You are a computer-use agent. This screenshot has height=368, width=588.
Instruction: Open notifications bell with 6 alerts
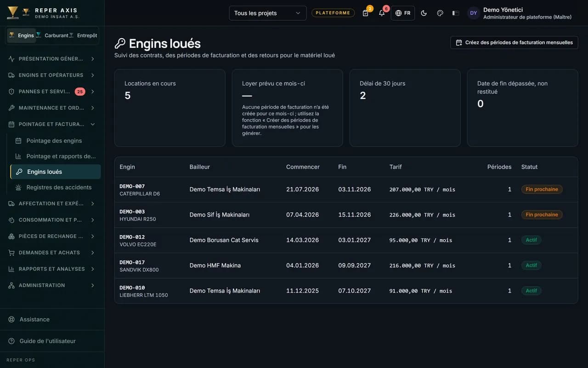[x=382, y=13]
